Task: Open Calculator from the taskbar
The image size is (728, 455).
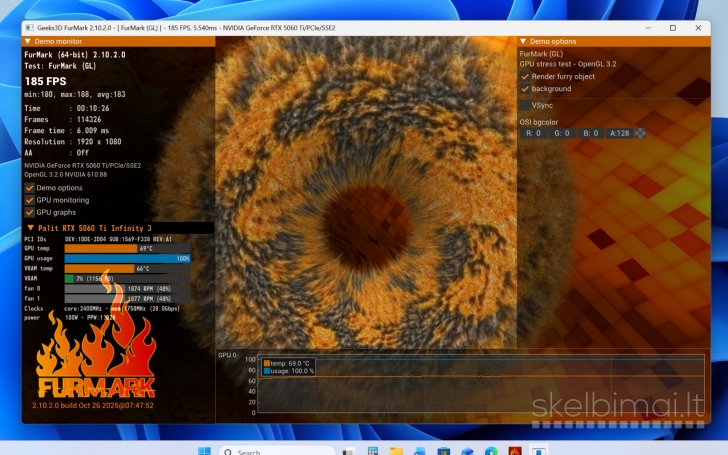Action: coord(373,451)
